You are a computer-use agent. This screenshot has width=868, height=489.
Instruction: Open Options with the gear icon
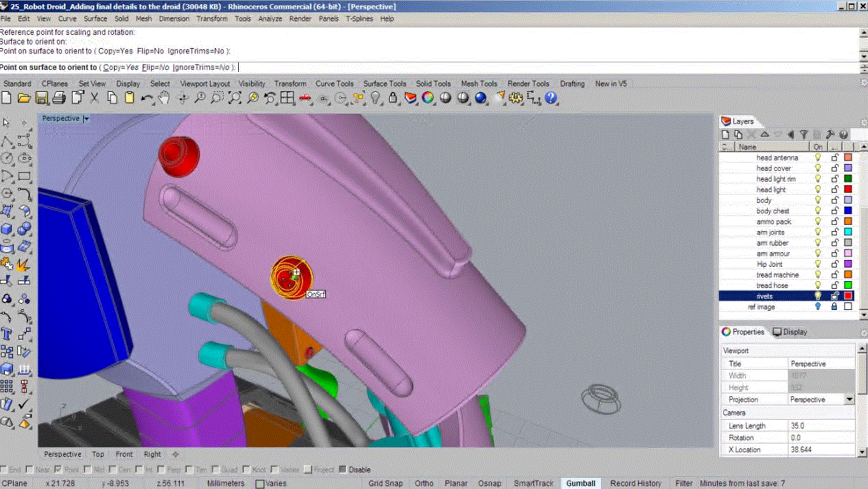(516, 98)
